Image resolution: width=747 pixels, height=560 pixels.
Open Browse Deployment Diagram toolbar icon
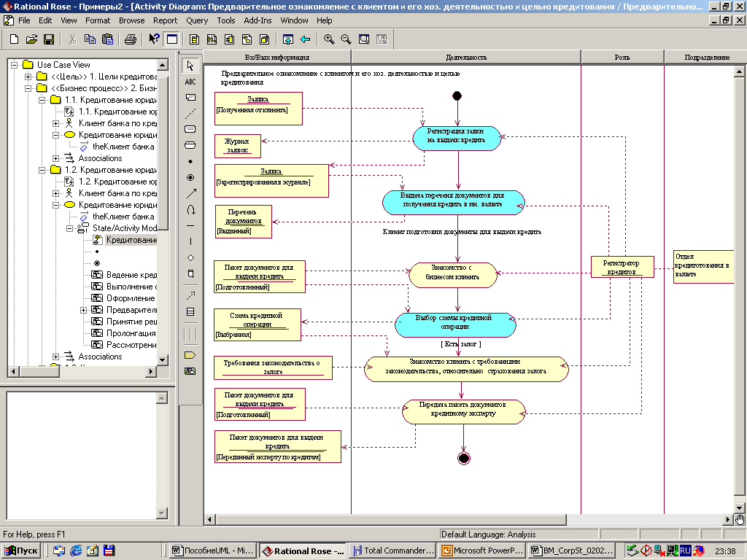point(264,39)
